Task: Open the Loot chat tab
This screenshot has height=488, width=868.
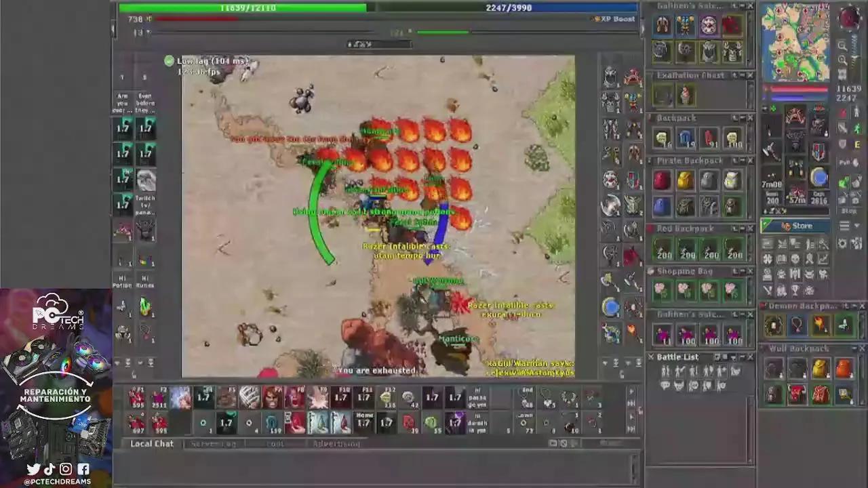Action: 275,444
